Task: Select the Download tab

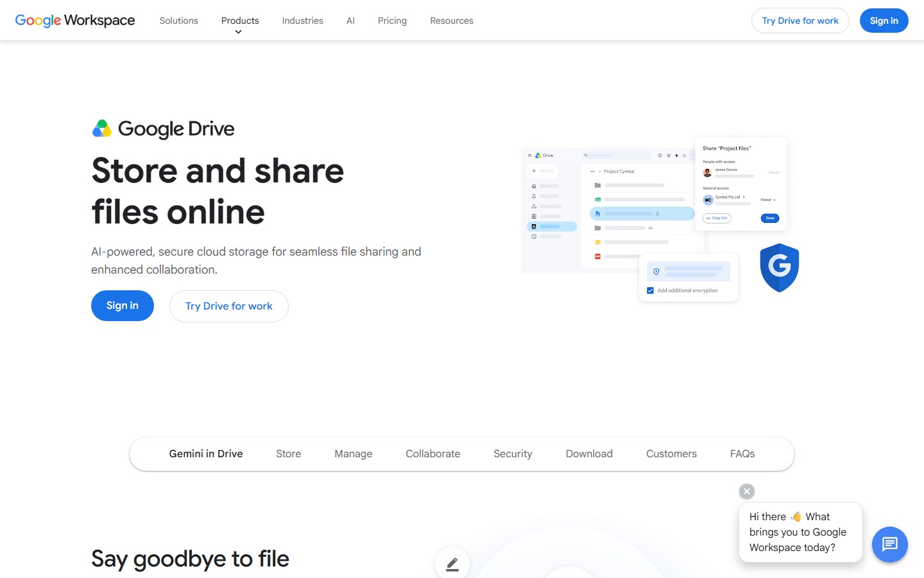Action: [589, 454]
